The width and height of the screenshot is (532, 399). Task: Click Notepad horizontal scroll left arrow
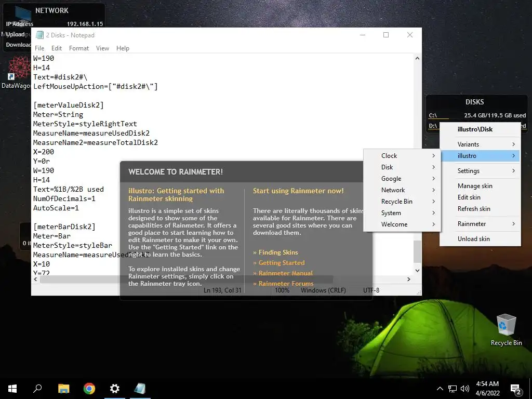(x=36, y=279)
